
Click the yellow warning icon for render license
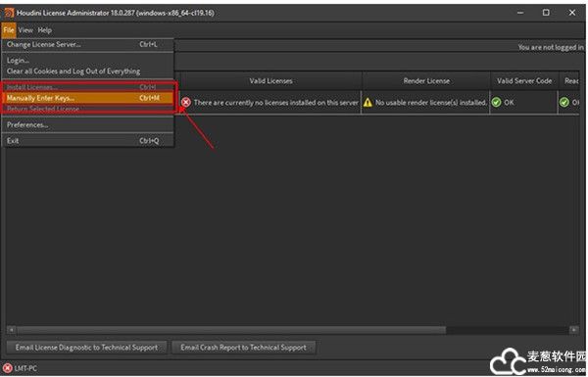click(367, 102)
